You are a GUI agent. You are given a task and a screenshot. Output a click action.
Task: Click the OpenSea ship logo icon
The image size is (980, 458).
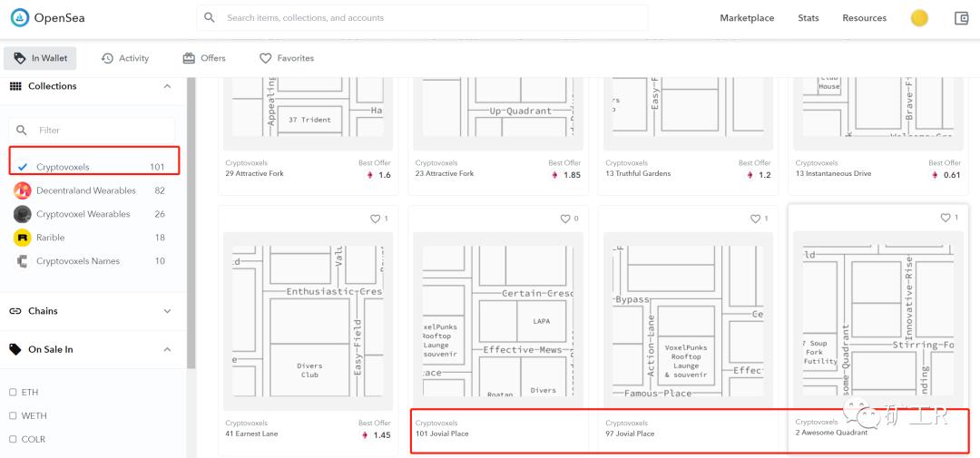coord(20,18)
